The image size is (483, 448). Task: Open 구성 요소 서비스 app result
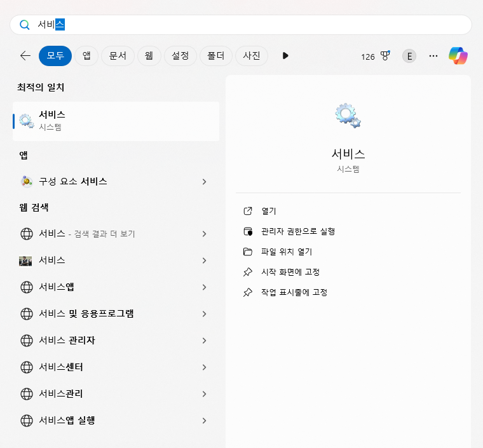[x=116, y=182]
